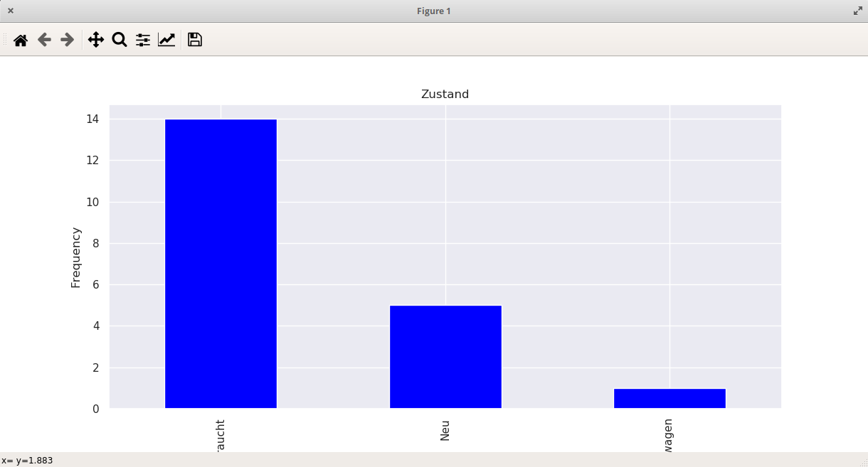Click the y-axis tick label 2
This screenshot has height=467, width=868.
[96, 367]
